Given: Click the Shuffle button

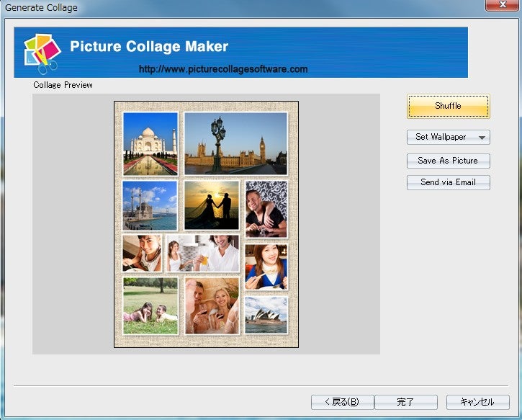Looking at the screenshot, I should tap(448, 107).
